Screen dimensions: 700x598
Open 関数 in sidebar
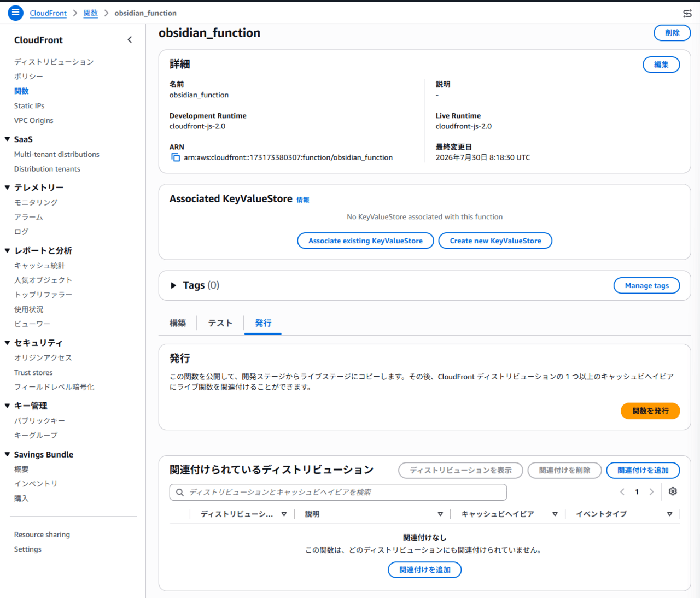point(21,91)
